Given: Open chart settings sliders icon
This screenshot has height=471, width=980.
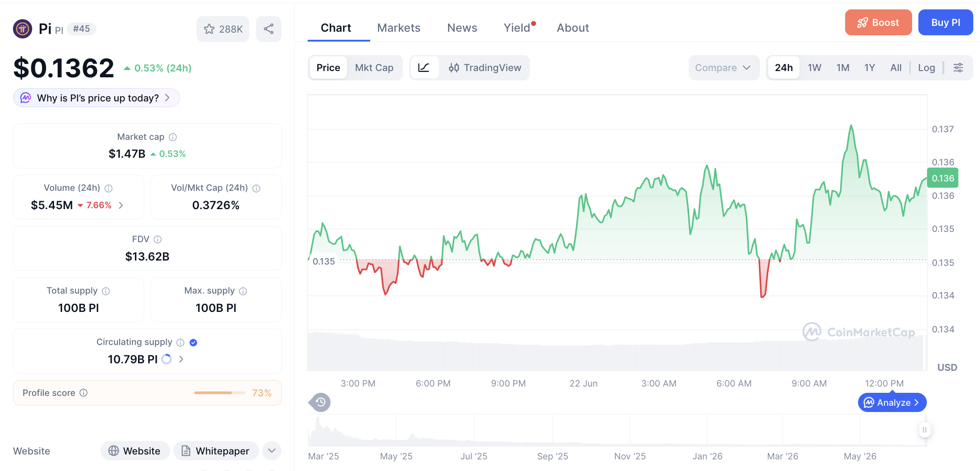Looking at the screenshot, I should coord(958,68).
